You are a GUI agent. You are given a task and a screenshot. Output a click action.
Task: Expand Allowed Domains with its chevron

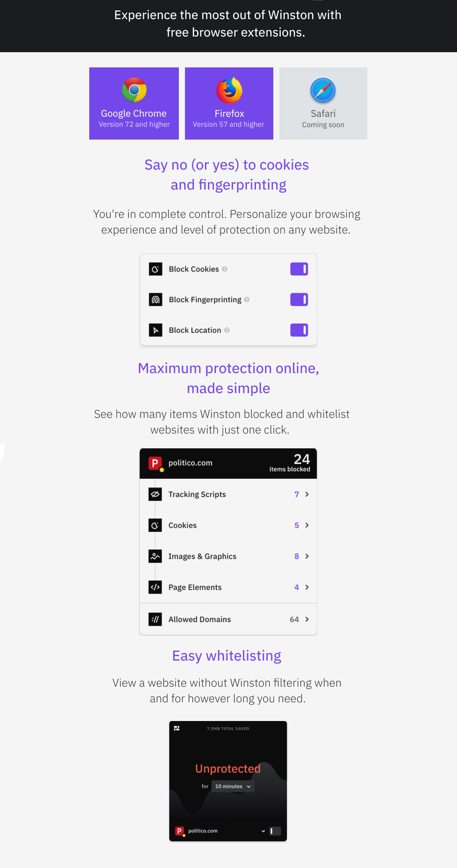307,619
